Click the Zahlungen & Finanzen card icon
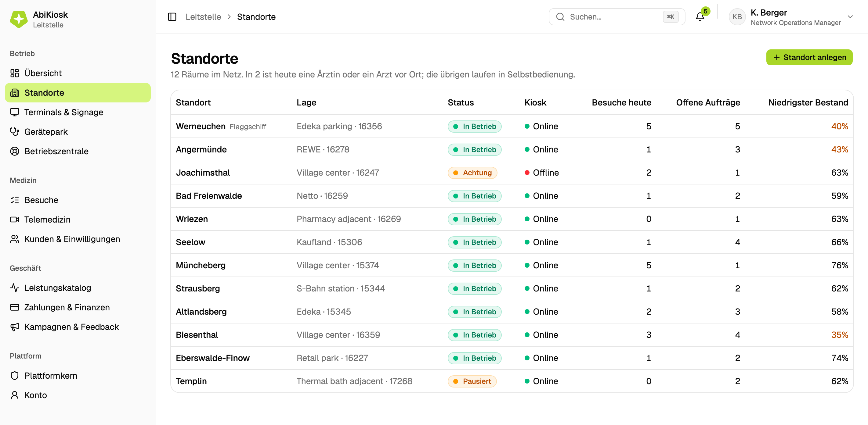The height and width of the screenshot is (425, 868). tap(14, 307)
